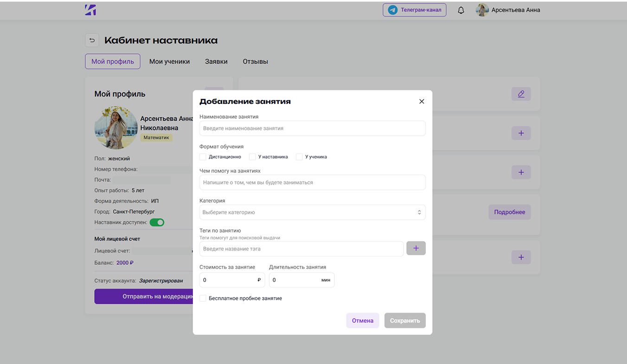The width and height of the screenshot is (627, 364).
Task: Toggle the Наставник доступен switch
Action: tap(157, 223)
